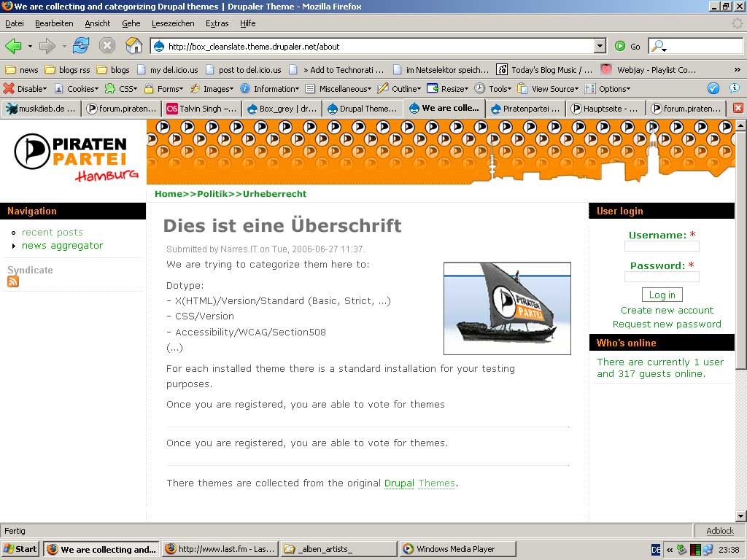Close the current tab with red X

pyautogui.click(x=738, y=108)
